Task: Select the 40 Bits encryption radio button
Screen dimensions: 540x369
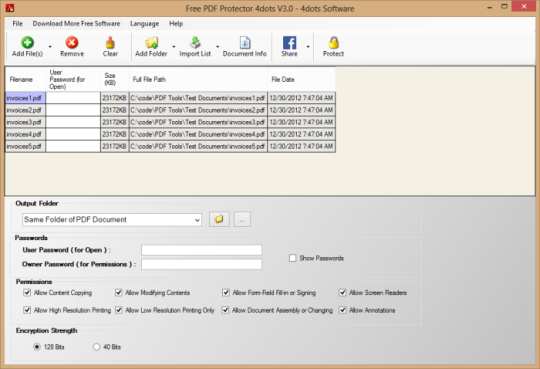Action: 96,347
